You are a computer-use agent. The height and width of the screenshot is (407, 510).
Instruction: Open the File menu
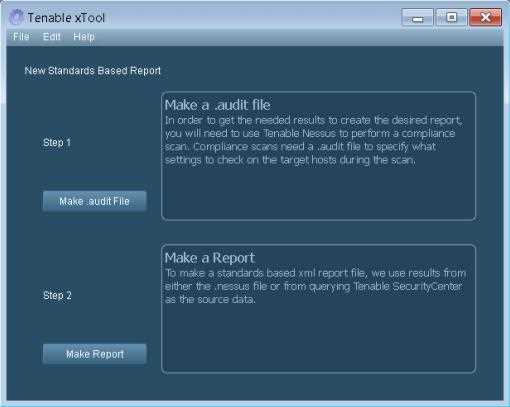21,36
